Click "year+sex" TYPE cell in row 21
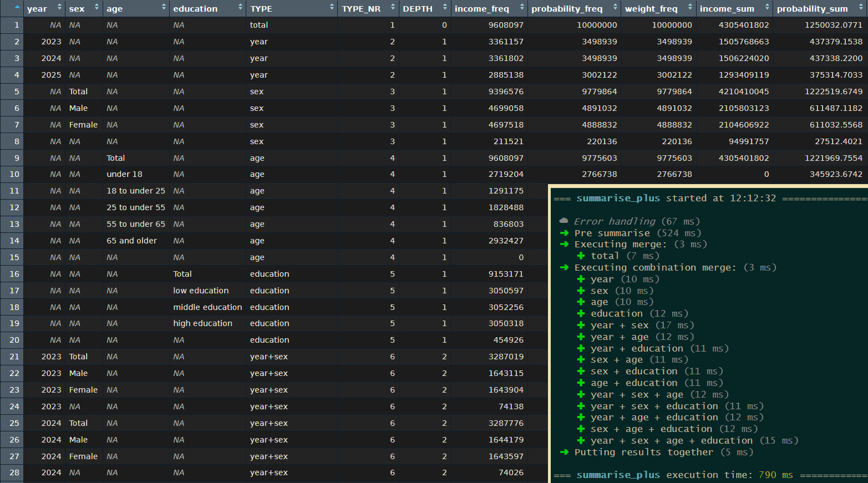 point(268,357)
